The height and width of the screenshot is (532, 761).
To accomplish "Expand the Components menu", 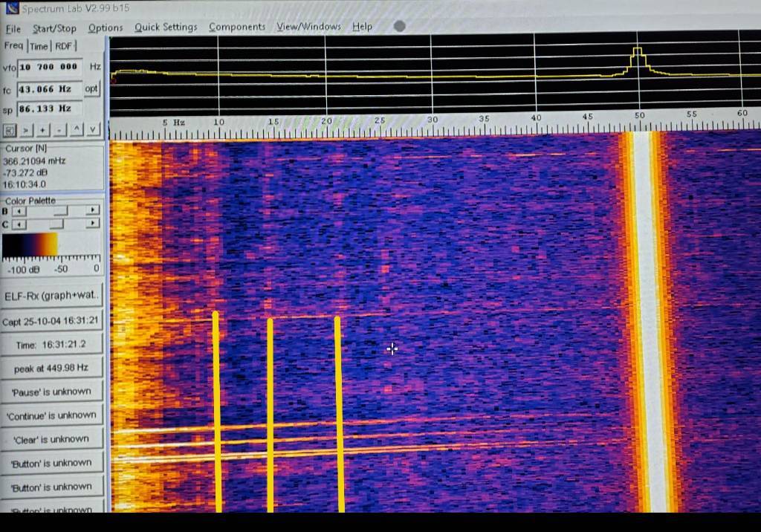I will pyautogui.click(x=236, y=27).
